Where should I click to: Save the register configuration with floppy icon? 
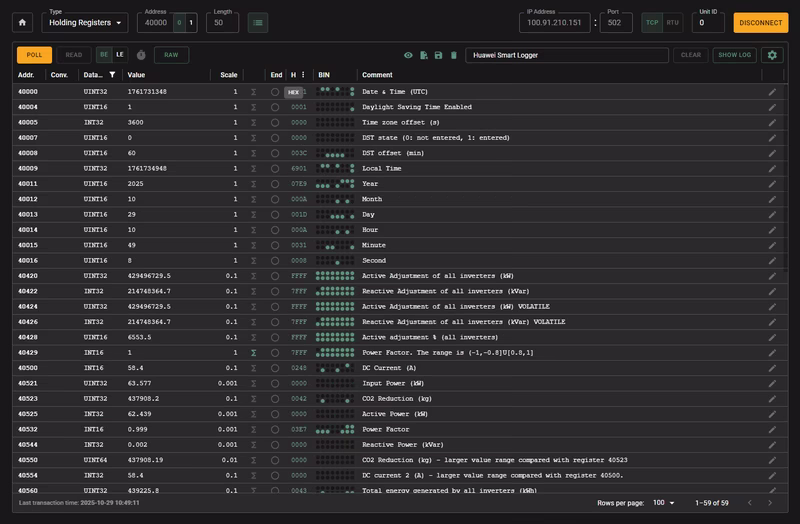(438, 55)
